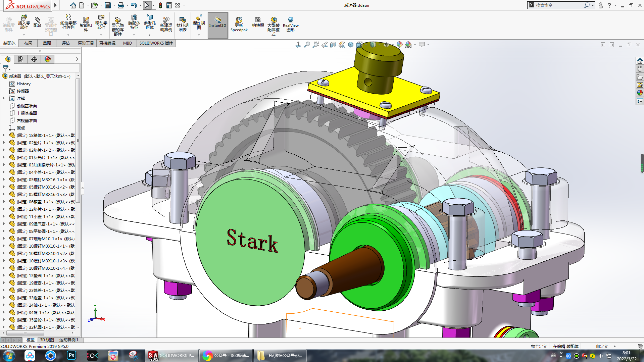Open the DisplayManager color ball tab
Image resolution: width=644 pixels, height=362 pixels.
coord(48,59)
